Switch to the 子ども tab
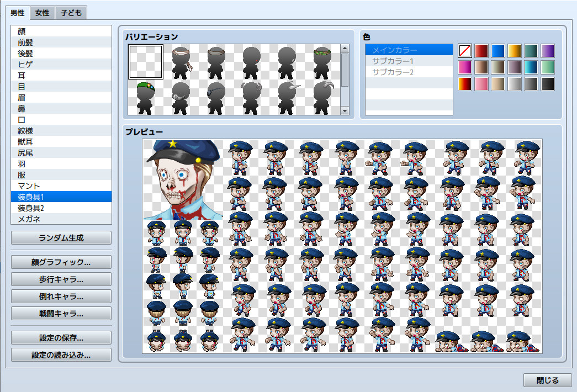The image size is (577, 392). point(71,12)
